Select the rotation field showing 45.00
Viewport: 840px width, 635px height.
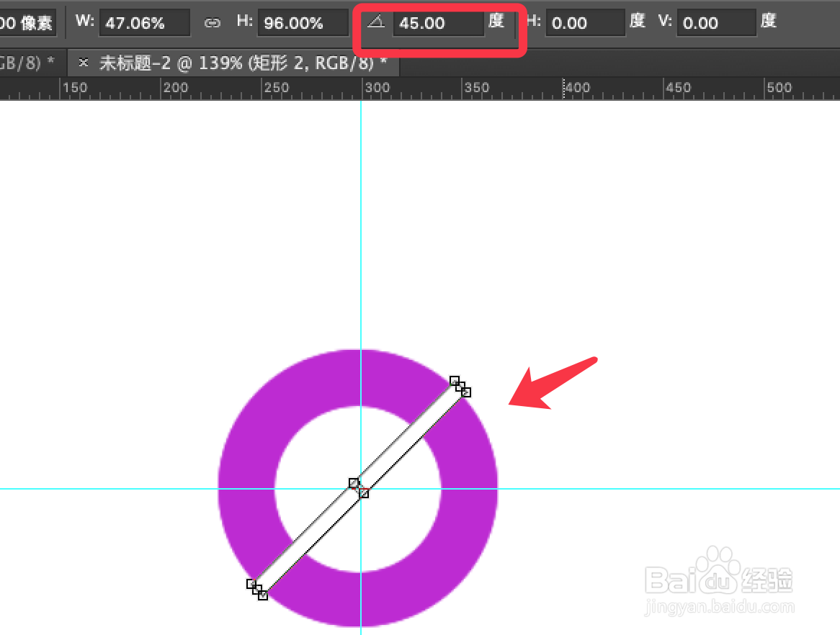pos(438,23)
